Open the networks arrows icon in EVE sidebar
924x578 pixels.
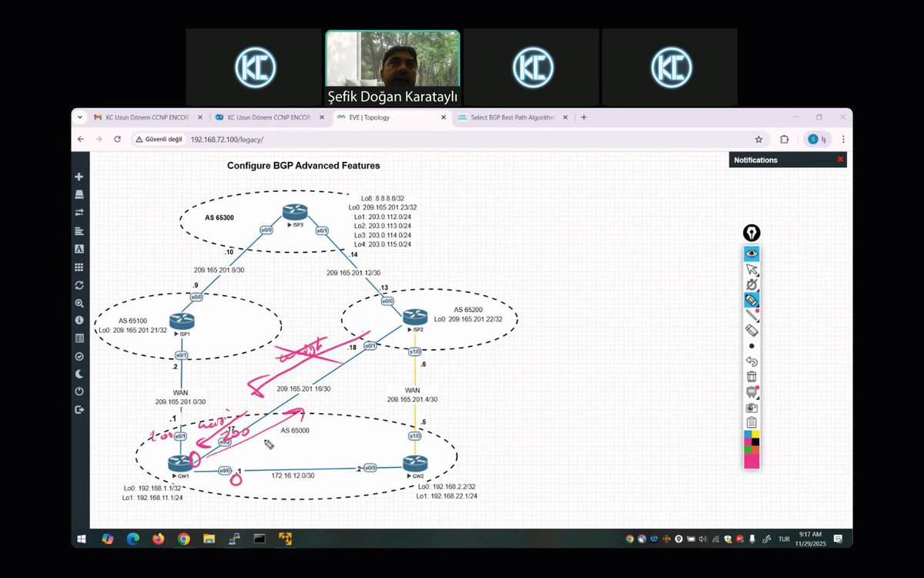[79, 213]
